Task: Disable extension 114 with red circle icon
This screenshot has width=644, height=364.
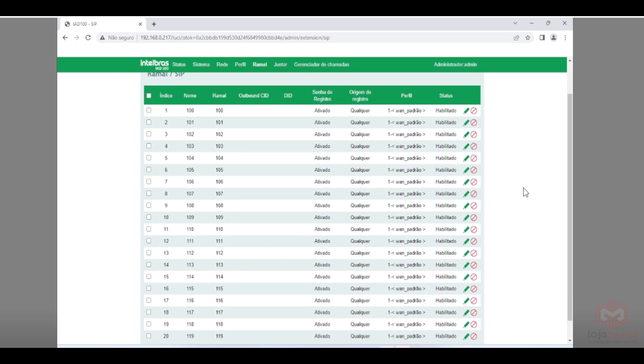Action: (x=474, y=277)
